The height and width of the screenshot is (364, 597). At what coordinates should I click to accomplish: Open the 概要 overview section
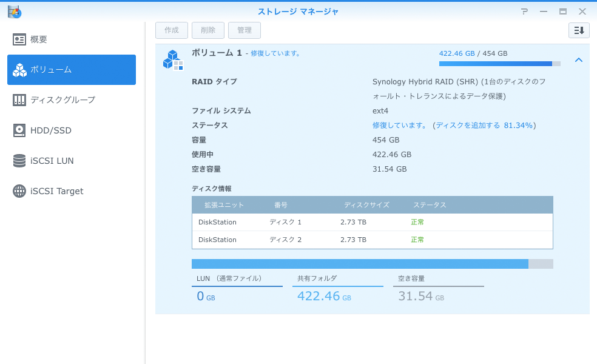[72, 39]
